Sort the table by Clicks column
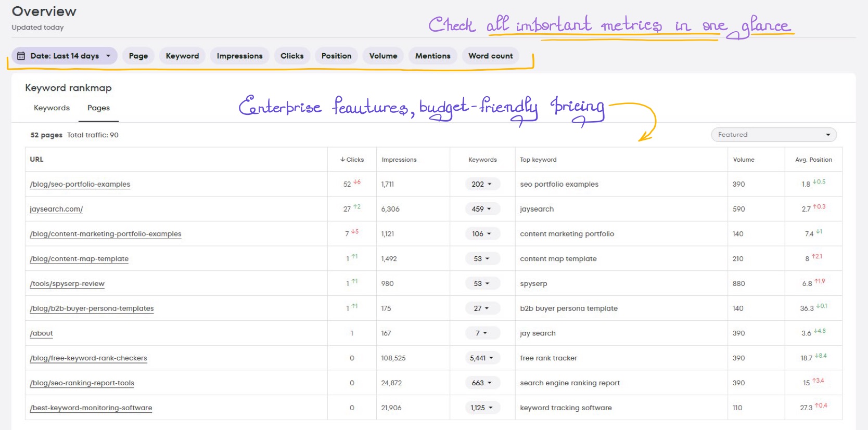 pos(352,160)
